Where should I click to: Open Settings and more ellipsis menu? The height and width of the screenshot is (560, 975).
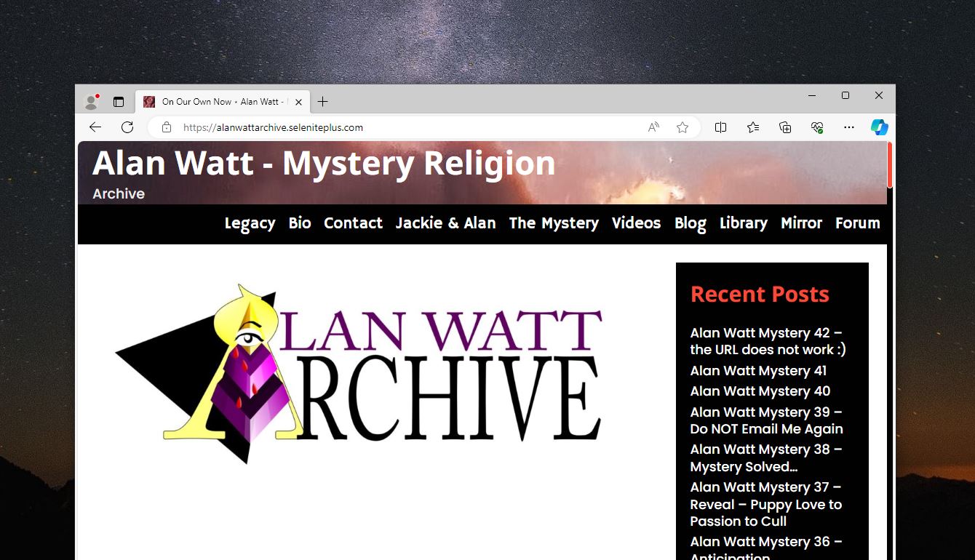point(849,127)
